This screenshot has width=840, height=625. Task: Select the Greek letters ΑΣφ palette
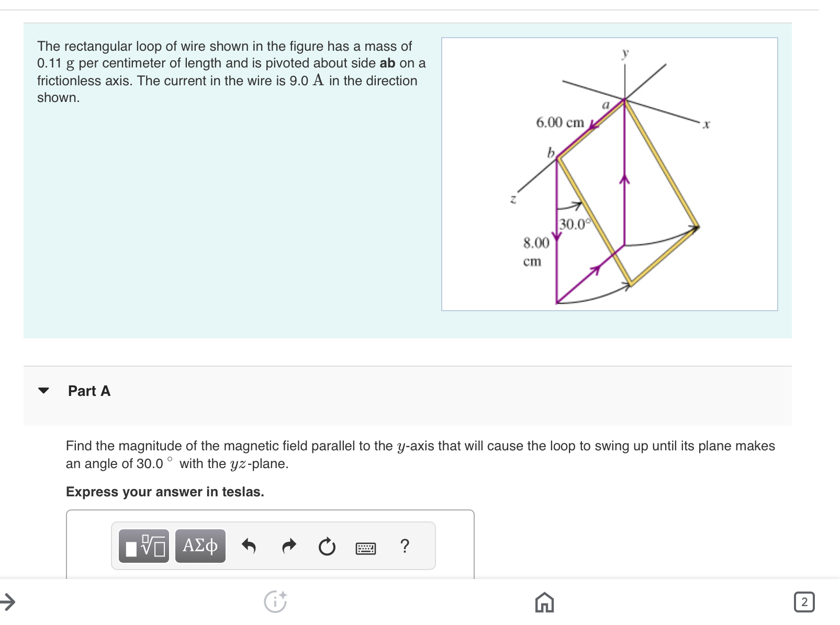coord(199,546)
